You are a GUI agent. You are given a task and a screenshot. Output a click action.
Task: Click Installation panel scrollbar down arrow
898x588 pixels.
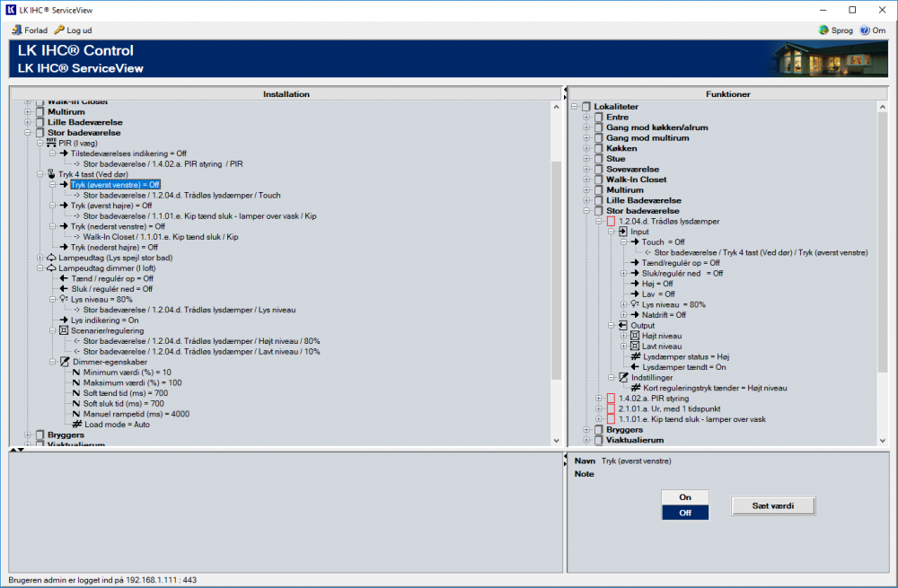(556, 440)
